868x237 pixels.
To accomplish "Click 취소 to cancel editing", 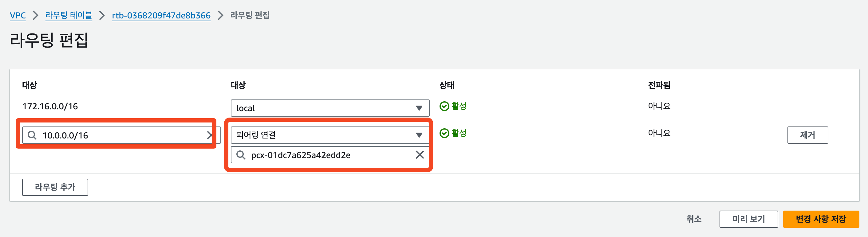I will [694, 219].
